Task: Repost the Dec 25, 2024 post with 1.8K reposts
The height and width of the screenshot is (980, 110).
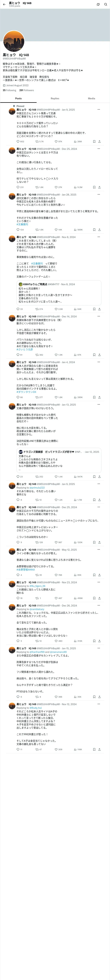Action: [x=39, y=187]
